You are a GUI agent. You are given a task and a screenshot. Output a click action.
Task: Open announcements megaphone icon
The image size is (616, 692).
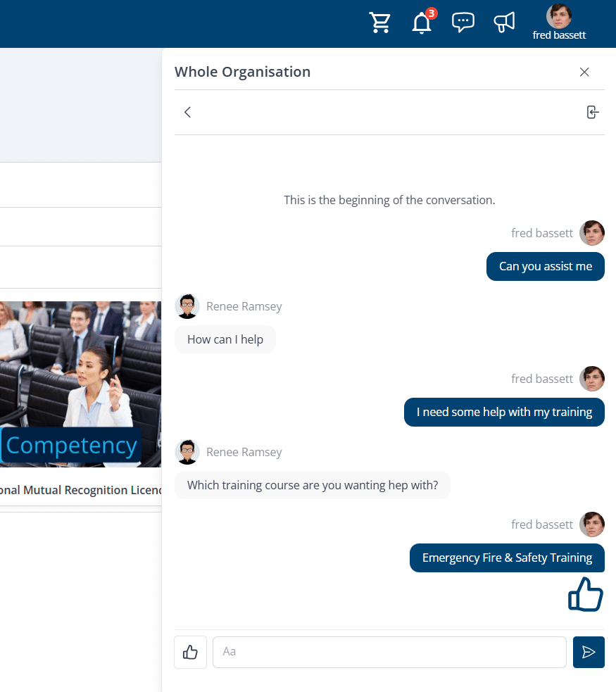pos(504,23)
